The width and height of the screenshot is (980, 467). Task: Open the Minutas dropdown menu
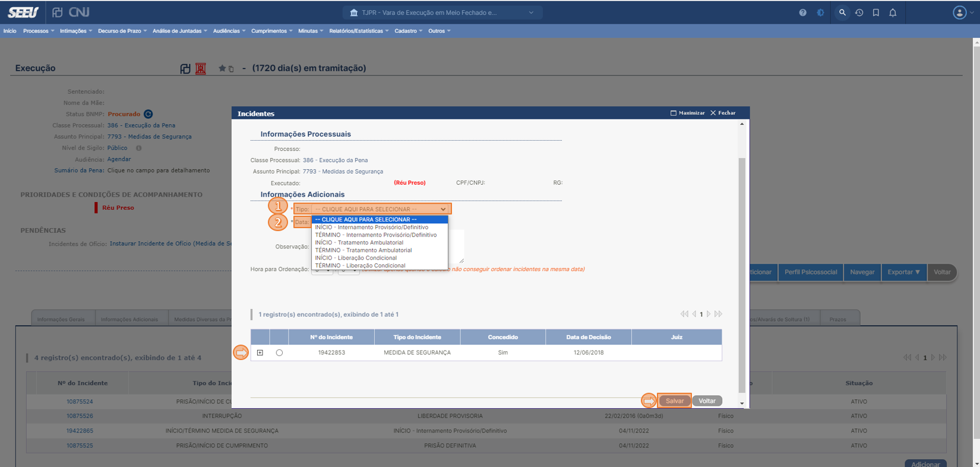[x=311, y=31]
